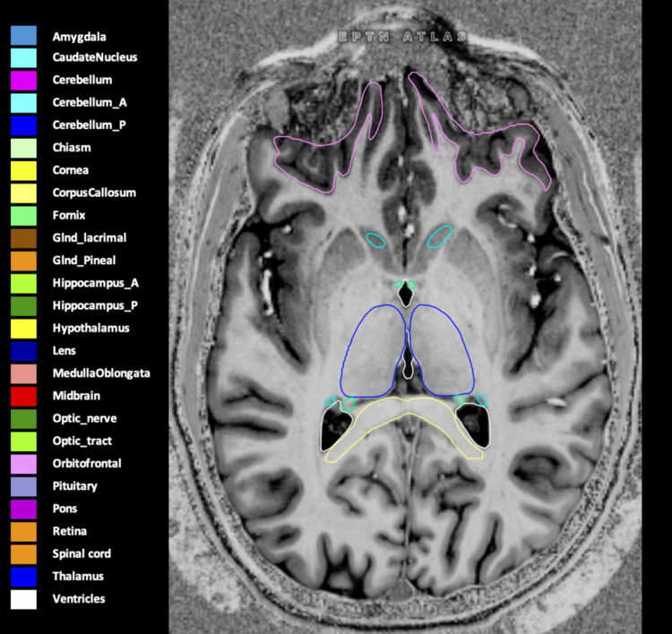Select the Lens legend label

coord(64,351)
